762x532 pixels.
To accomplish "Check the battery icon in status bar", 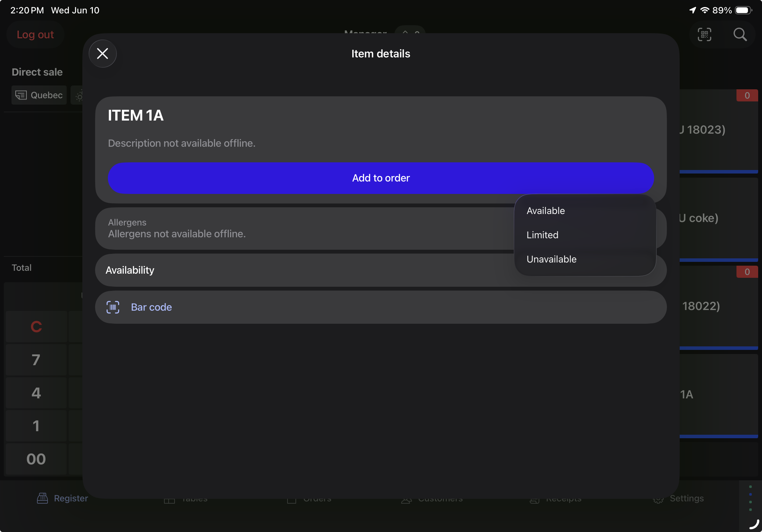I will (x=743, y=10).
